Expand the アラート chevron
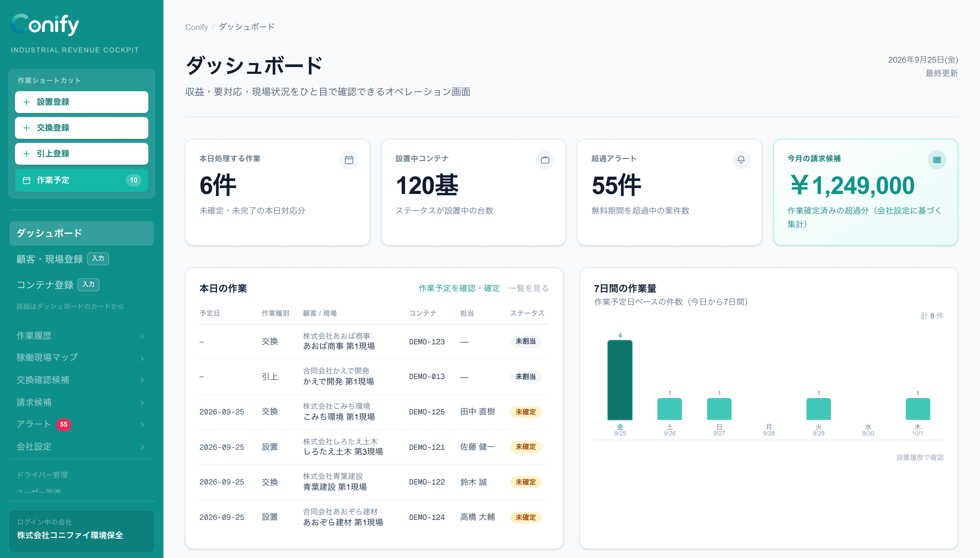This screenshot has width=980, height=558. pos(142,424)
